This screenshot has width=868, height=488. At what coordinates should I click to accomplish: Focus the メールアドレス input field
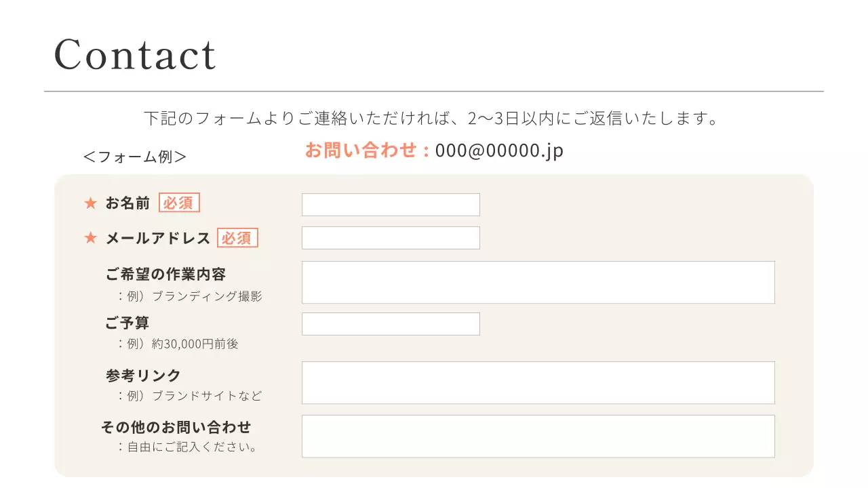coord(391,238)
